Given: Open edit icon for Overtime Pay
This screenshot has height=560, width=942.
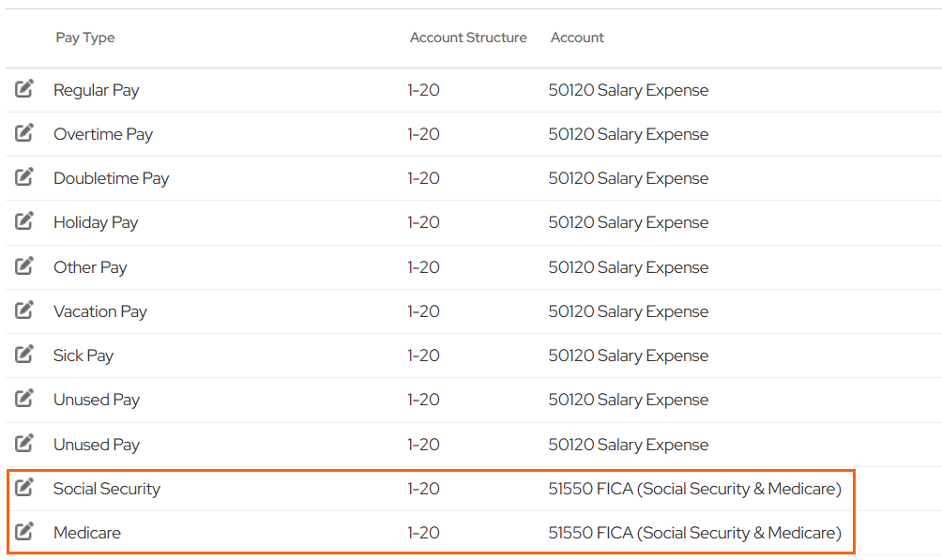Looking at the screenshot, I should tap(24, 133).
